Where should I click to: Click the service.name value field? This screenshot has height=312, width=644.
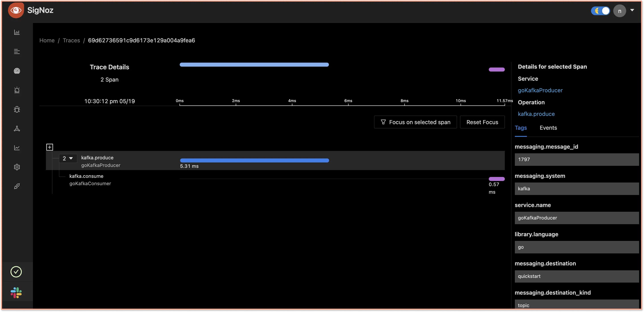click(x=577, y=218)
